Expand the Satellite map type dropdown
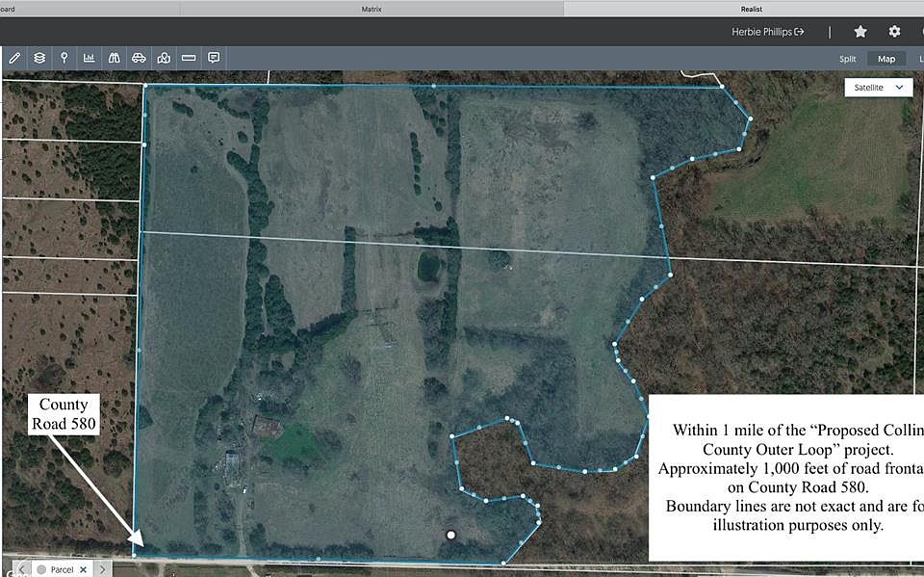The width and height of the screenshot is (924, 577). pos(879,88)
